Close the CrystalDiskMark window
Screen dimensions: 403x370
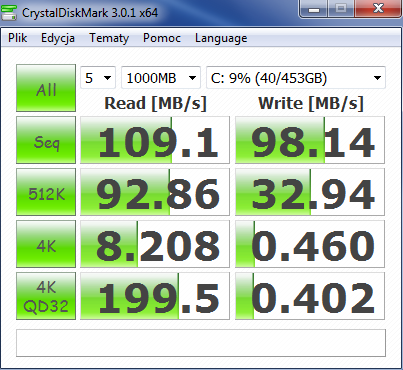pyautogui.click(x=378, y=8)
